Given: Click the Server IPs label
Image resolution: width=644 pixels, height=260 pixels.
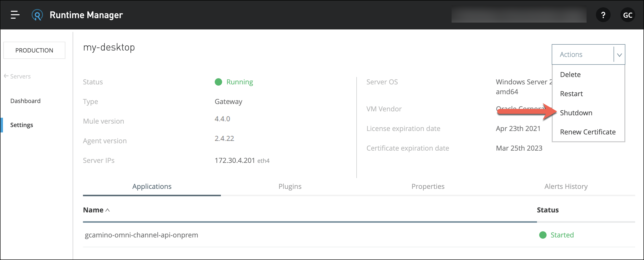Looking at the screenshot, I should [x=98, y=160].
